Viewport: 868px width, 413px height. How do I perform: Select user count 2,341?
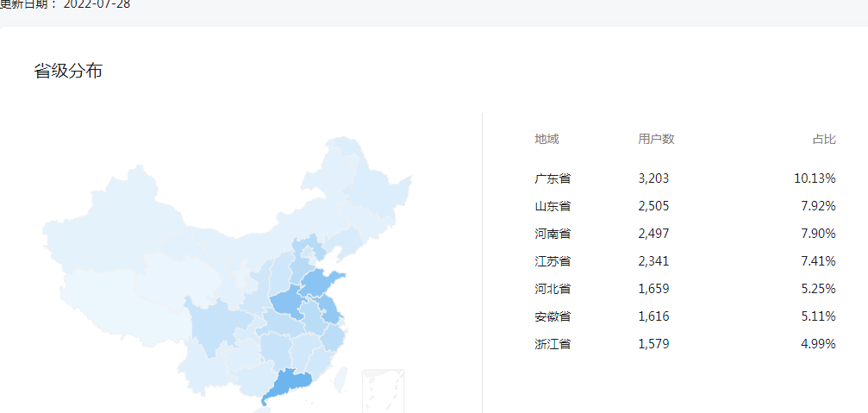coord(653,261)
